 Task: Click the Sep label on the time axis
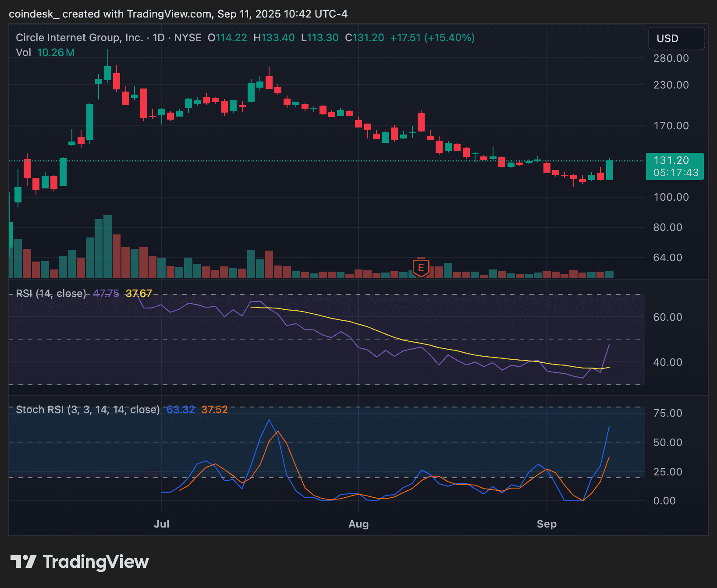pyautogui.click(x=547, y=524)
